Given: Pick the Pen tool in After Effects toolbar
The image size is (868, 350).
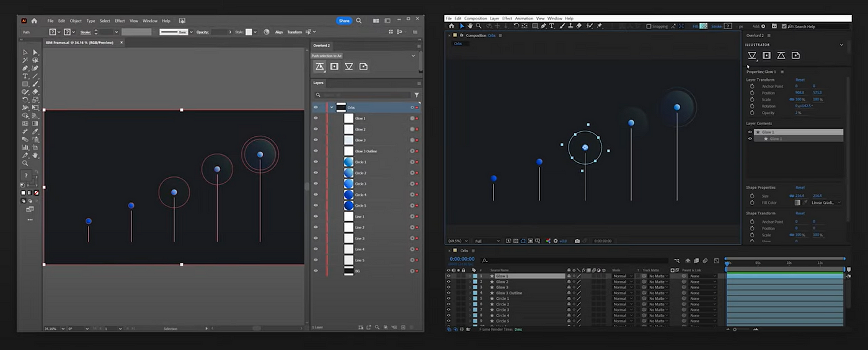Looking at the screenshot, I should pos(542,26).
